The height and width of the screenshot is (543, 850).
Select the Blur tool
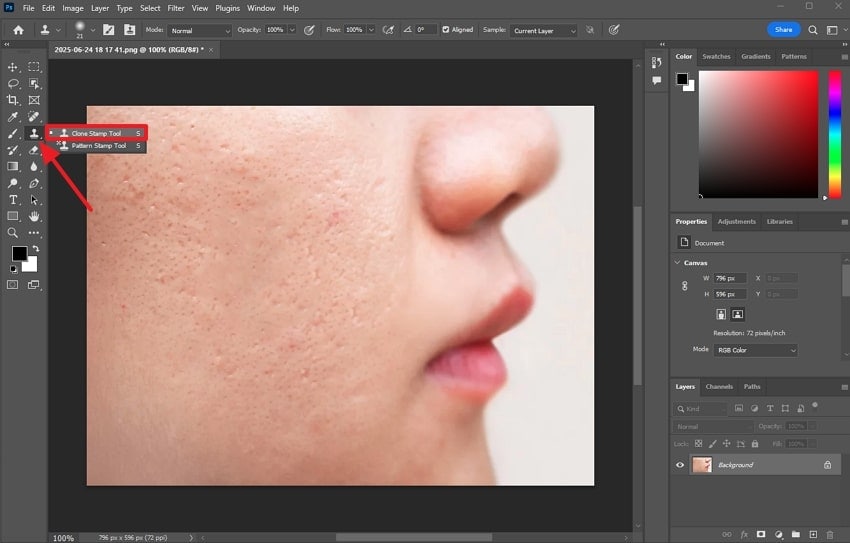pyautogui.click(x=34, y=166)
